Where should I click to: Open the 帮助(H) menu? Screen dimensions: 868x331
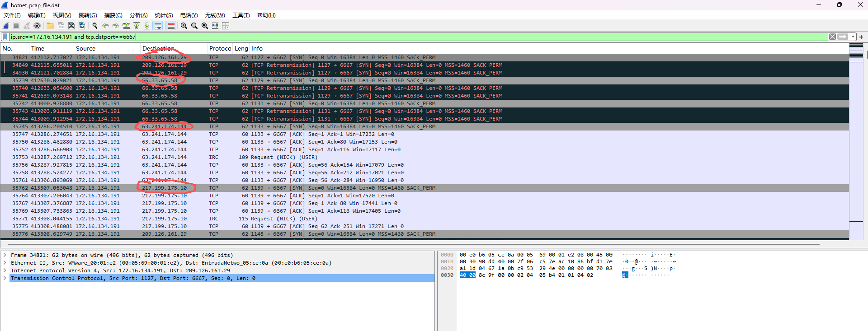(266, 15)
